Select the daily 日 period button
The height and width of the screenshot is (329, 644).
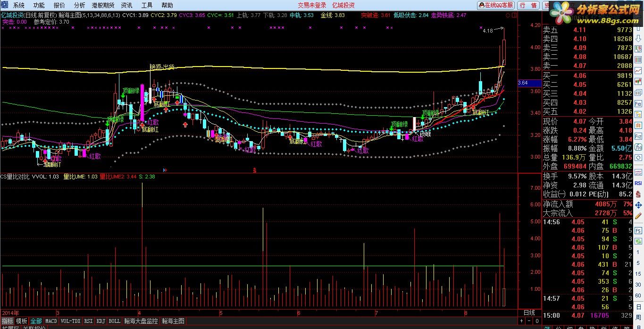[638, 307]
